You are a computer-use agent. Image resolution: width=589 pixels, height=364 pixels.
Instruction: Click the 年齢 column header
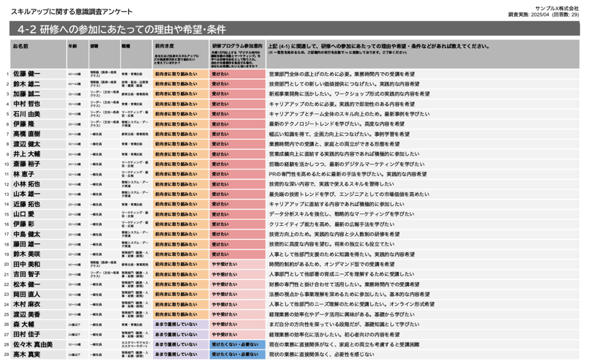tap(72, 45)
